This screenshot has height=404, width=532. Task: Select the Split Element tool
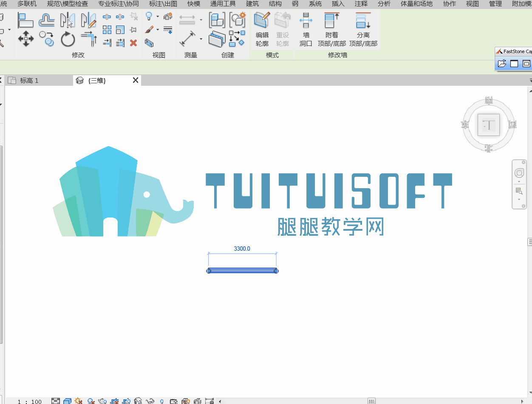pyautogui.click(x=107, y=17)
